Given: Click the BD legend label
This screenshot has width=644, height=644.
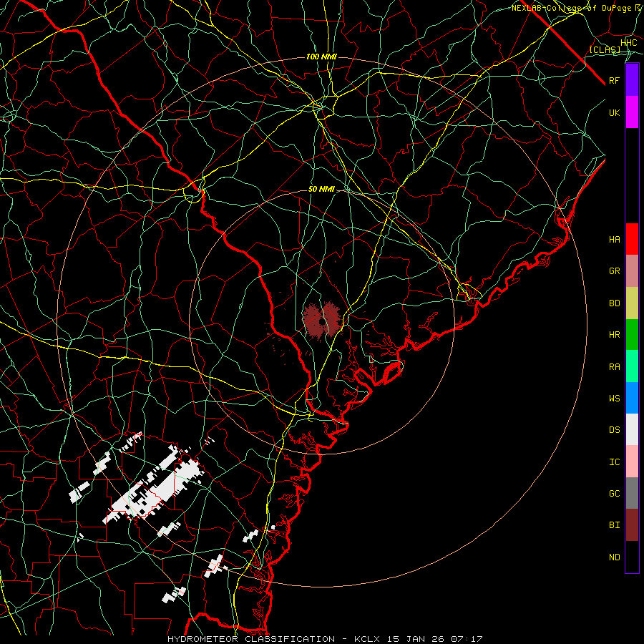Looking at the screenshot, I should 614,303.
